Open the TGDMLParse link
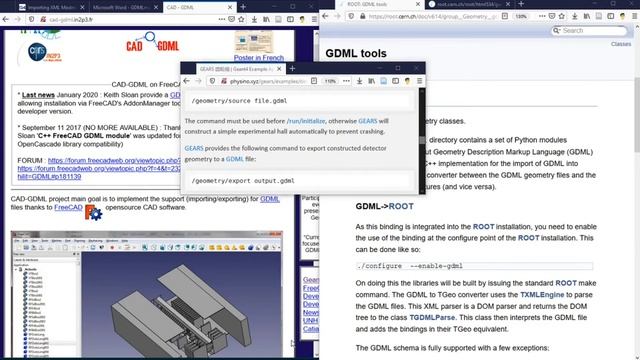Screen dimensions: 640x360 point(432,318)
